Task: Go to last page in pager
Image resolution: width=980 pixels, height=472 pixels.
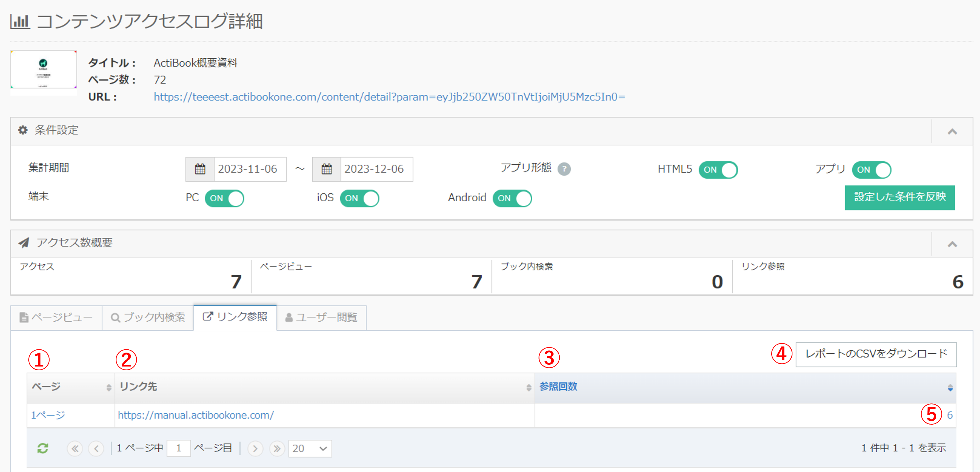Action: point(277,449)
